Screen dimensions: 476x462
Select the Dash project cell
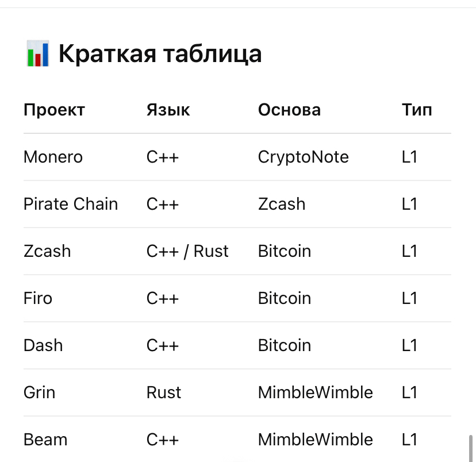coord(43,345)
